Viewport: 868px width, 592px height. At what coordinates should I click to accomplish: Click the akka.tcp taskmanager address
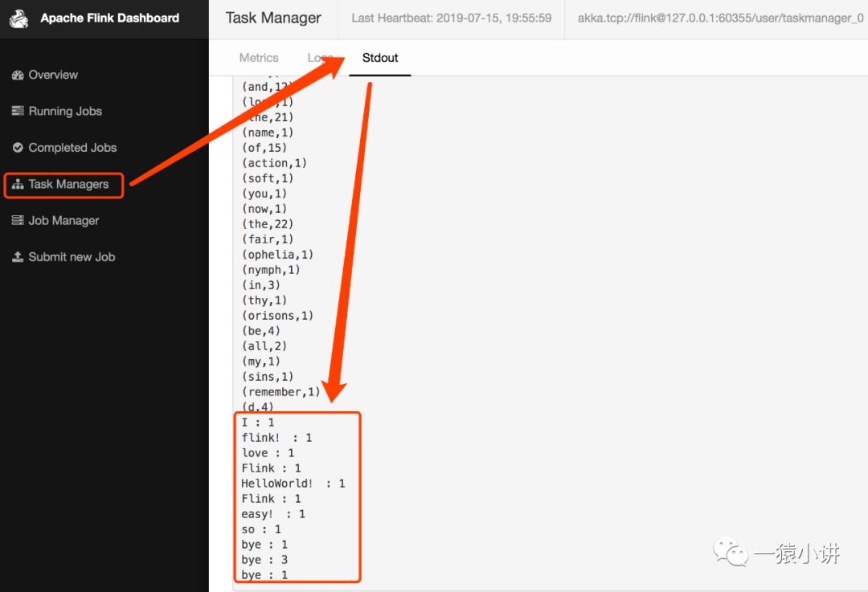pyautogui.click(x=721, y=18)
